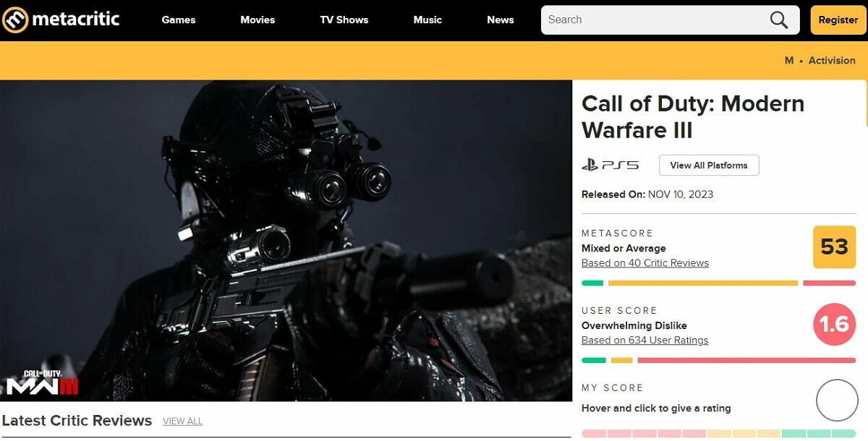Select the PS5 platform logo
Viewport: 868px width, 441px height.
click(610, 166)
